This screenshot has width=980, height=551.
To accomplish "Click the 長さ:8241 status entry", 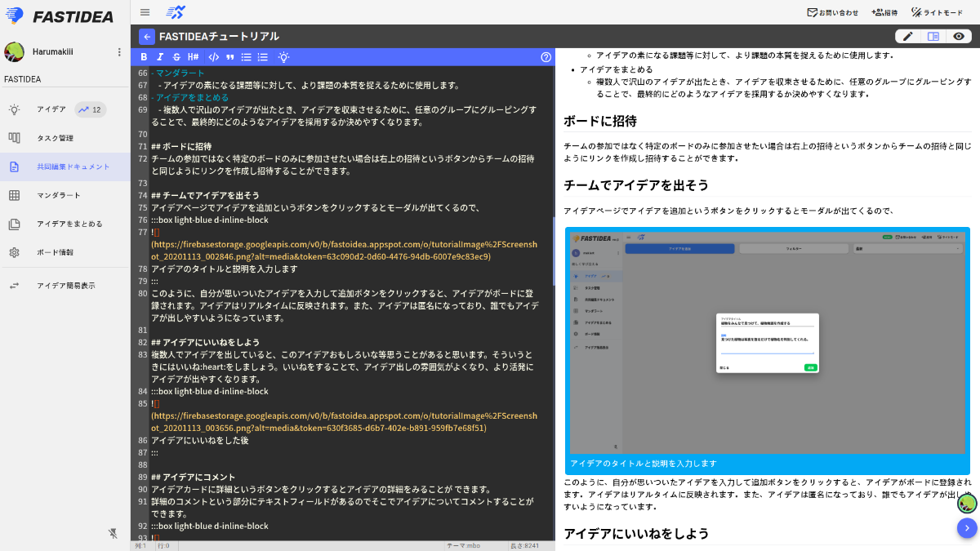I will click(x=525, y=545).
